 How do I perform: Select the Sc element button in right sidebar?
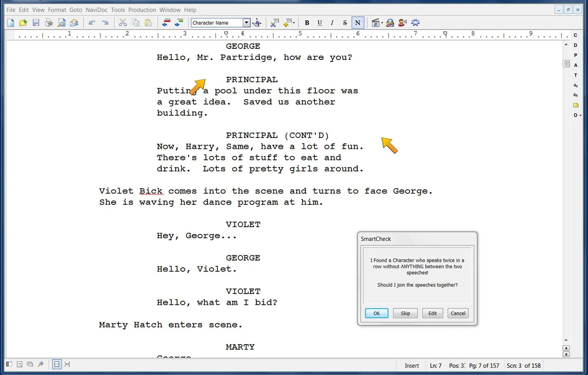tap(576, 85)
